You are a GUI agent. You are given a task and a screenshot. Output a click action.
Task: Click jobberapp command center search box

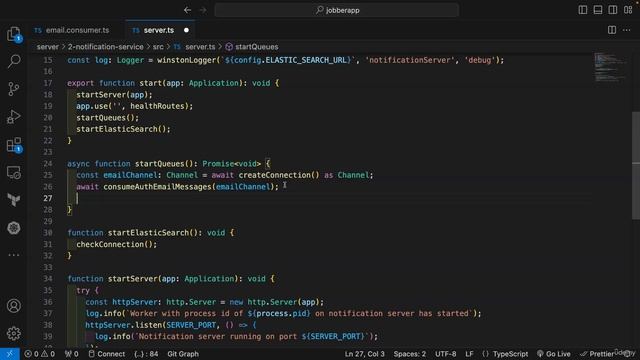pyautogui.click(x=337, y=10)
